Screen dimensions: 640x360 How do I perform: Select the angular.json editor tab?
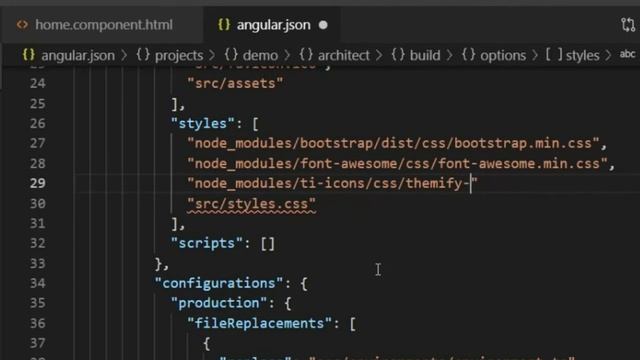(273, 25)
